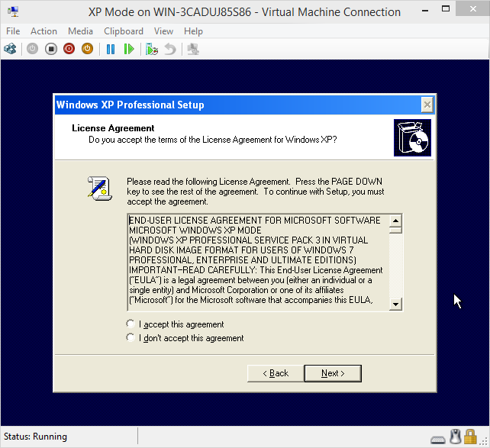Click the Enhanced session toolbar icon
Viewport: 490px width, 448px height.
click(193, 49)
